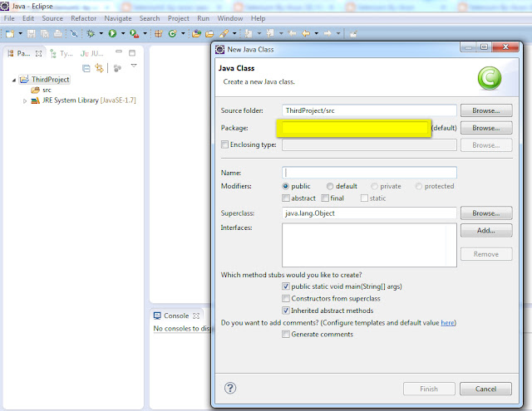
Task: Uncheck Inherited abstract methods option
Action: (286, 311)
